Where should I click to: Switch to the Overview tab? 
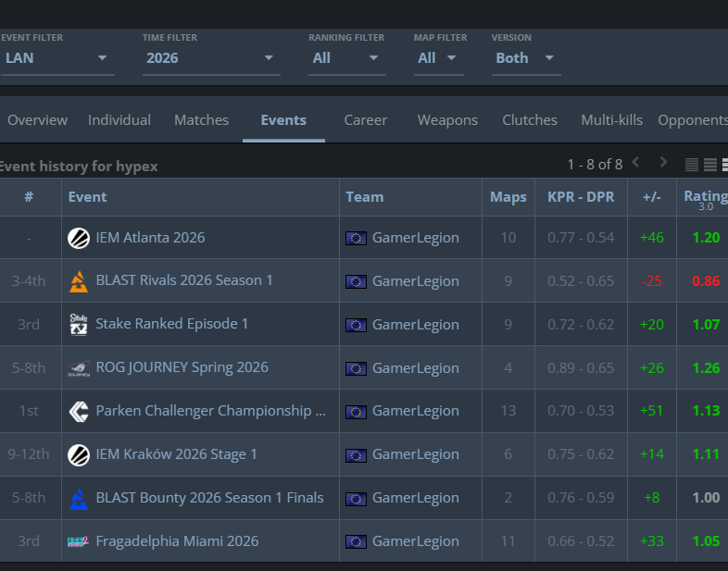tap(38, 120)
